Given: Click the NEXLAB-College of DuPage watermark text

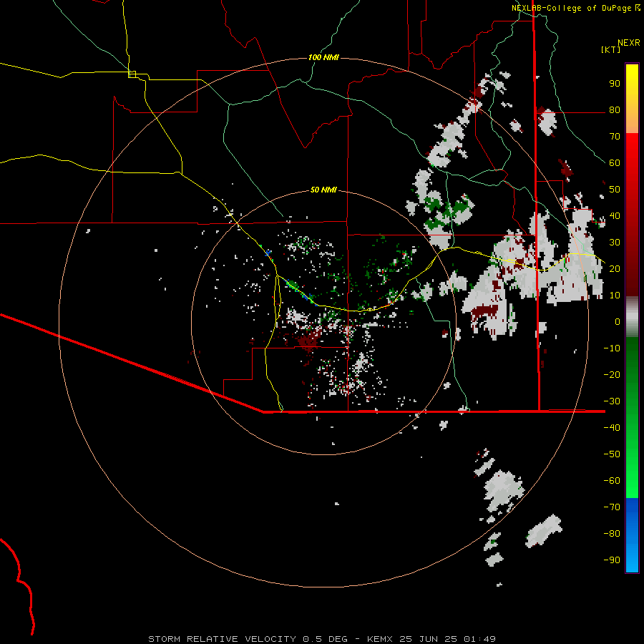Looking at the screenshot, I should [572, 8].
